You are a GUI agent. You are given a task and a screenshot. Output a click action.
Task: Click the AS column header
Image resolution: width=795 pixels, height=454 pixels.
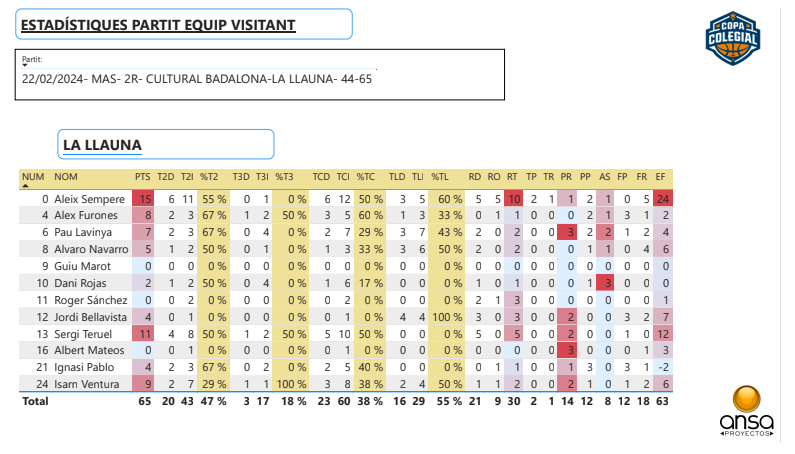(604, 177)
